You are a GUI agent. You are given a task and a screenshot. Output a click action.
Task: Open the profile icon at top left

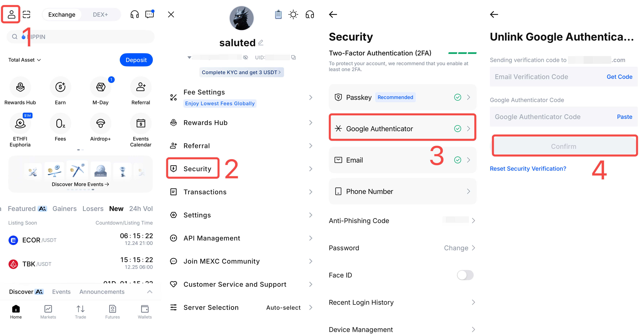(x=11, y=14)
